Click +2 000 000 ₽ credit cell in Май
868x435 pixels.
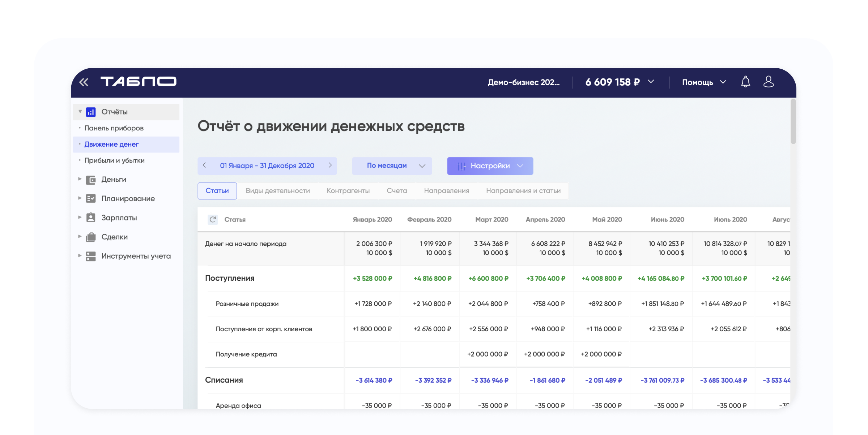(x=601, y=354)
